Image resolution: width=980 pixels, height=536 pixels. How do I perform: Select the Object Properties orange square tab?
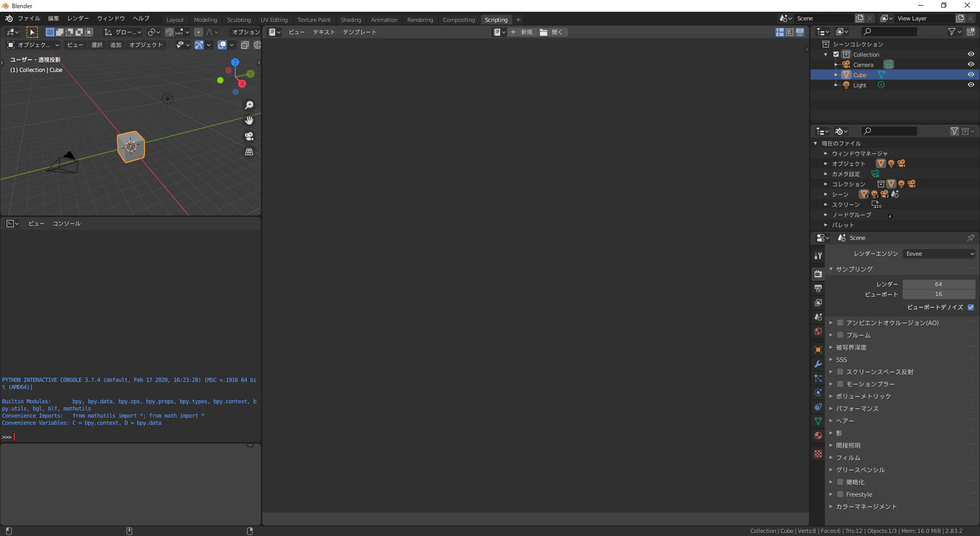(818, 350)
